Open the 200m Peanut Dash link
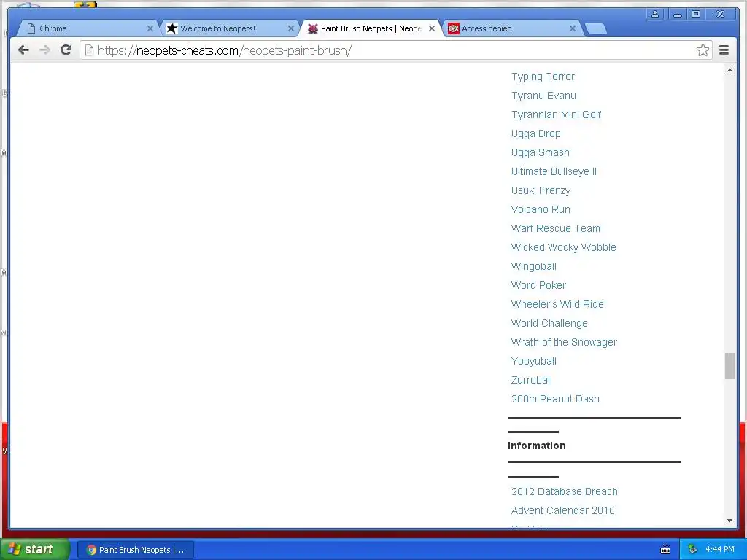This screenshot has width=747, height=560. (x=555, y=399)
